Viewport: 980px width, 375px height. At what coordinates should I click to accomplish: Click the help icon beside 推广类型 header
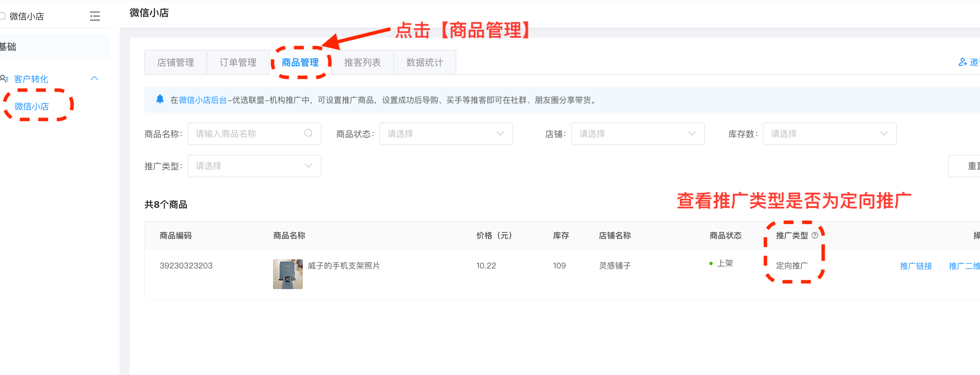click(x=815, y=235)
